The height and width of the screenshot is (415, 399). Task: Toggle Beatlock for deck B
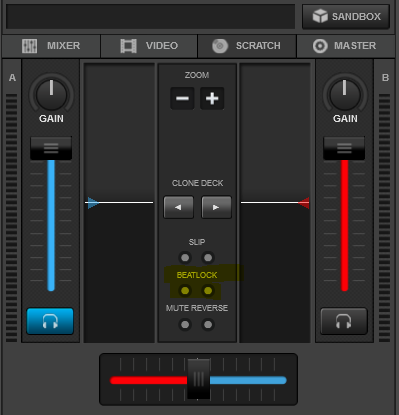coord(208,291)
